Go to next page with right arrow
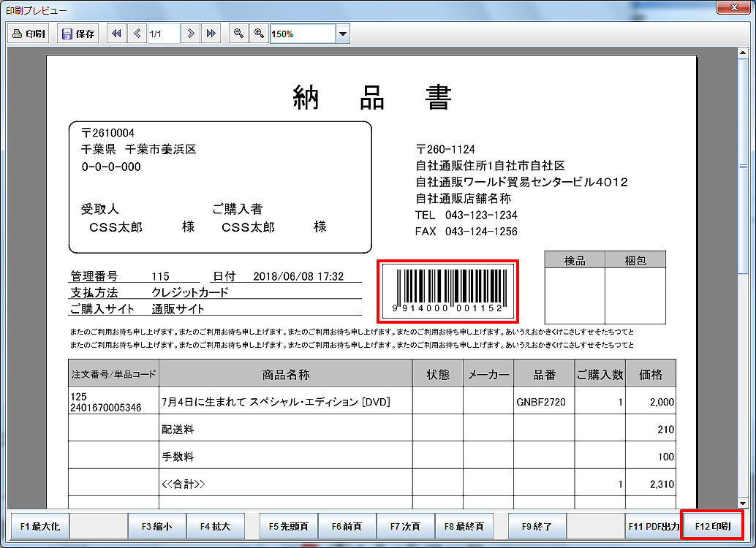This screenshot has width=756, height=548. pyautogui.click(x=191, y=34)
